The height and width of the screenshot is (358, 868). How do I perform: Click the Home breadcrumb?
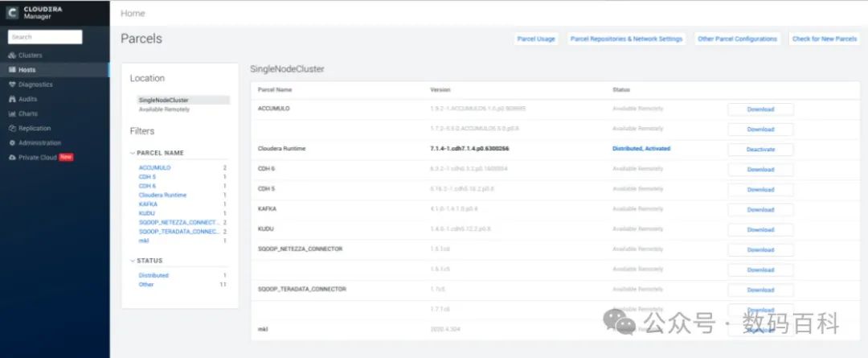point(133,14)
